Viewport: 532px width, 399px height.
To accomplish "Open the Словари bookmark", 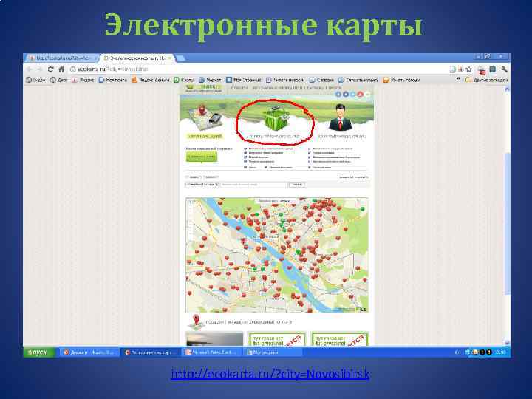I will [x=321, y=80].
